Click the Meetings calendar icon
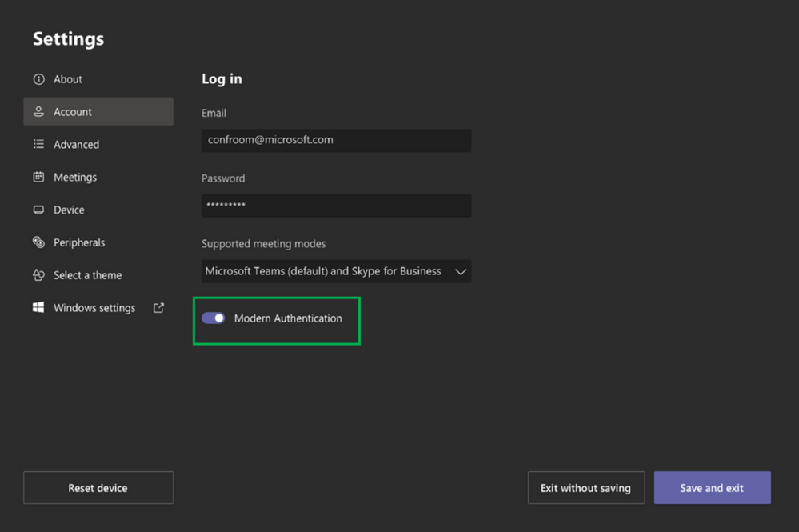The height and width of the screenshot is (532, 799). point(38,178)
